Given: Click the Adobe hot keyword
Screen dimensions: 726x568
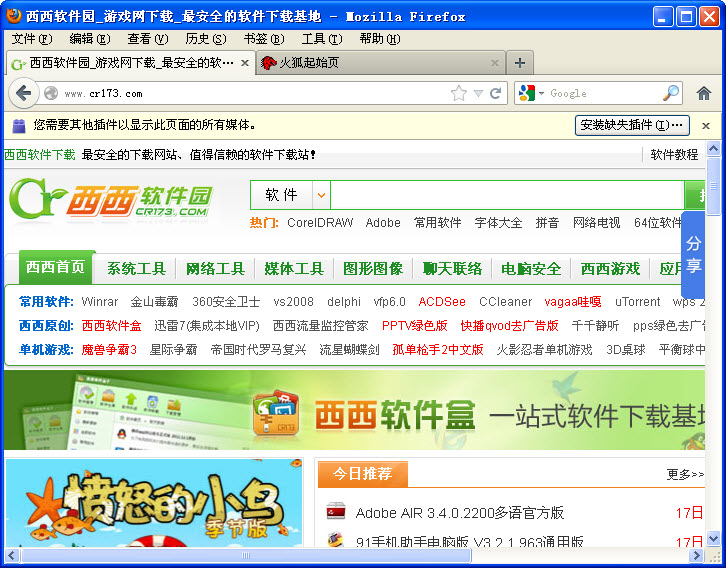Looking at the screenshot, I should pos(383,223).
